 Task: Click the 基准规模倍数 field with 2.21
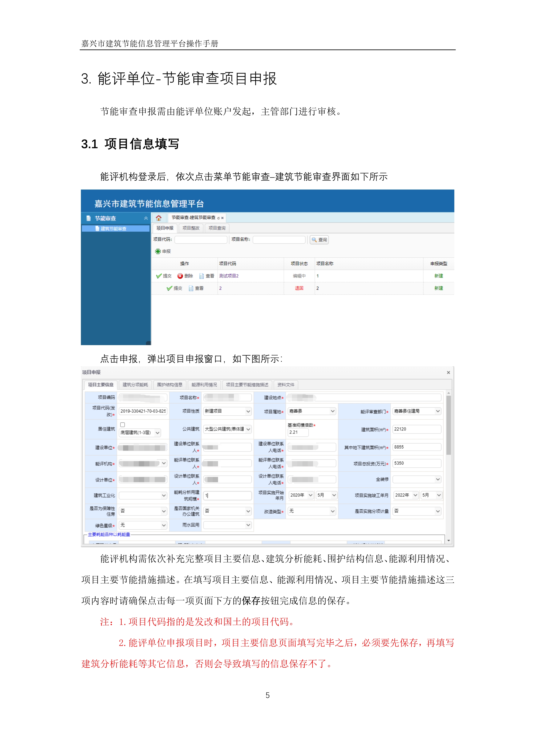coord(298,432)
